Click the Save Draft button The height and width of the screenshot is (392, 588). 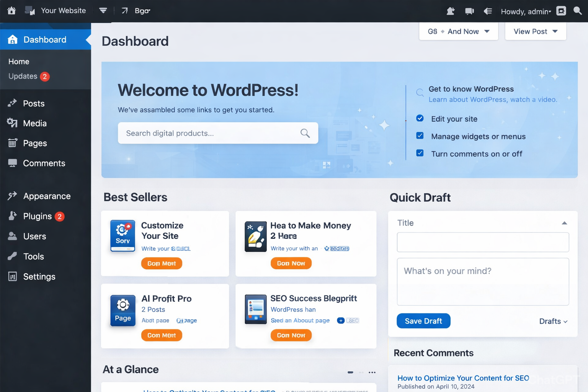pyautogui.click(x=423, y=321)
